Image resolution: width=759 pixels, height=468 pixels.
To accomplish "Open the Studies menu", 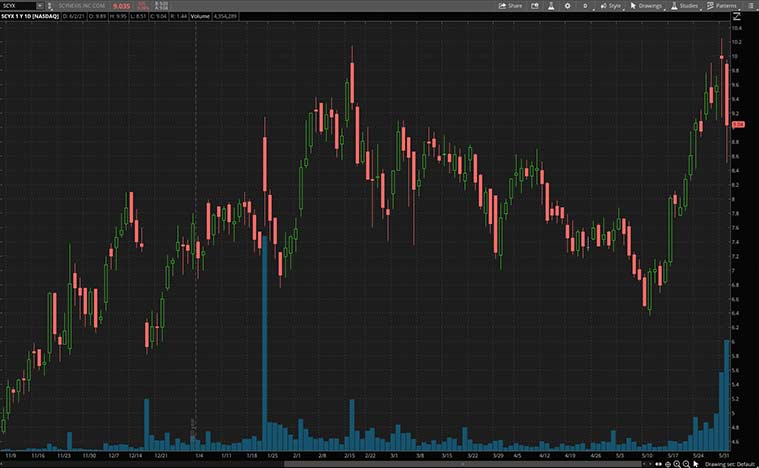I will pyautogui.click(x=684, y=6).
